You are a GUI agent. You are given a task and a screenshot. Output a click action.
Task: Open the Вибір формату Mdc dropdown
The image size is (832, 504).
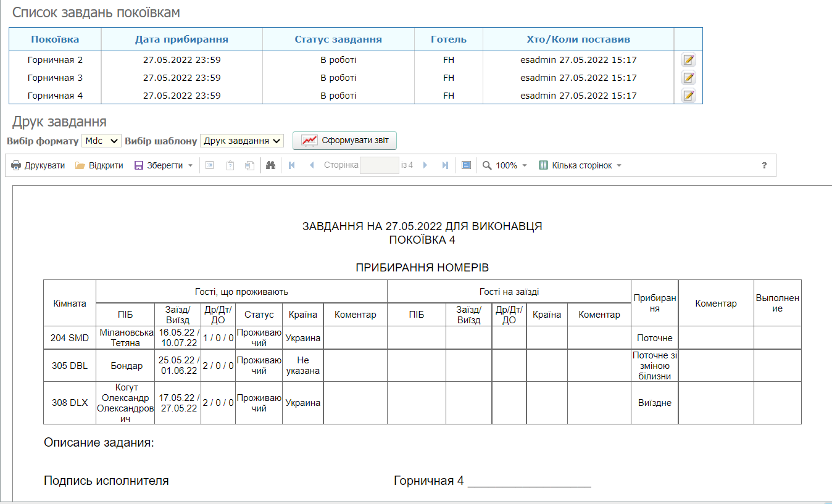(102, 141)
